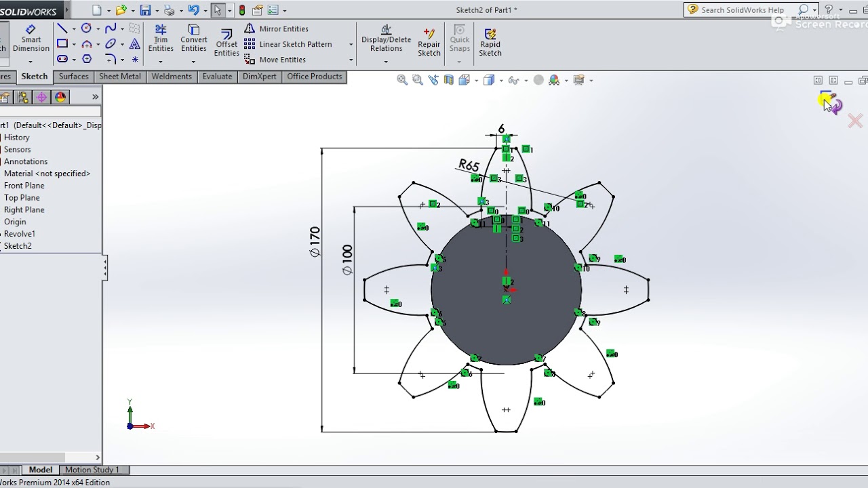This screenshot has width=868, height=488.
Task: Select the Sketch Text tool
Action: pos(135,44)
